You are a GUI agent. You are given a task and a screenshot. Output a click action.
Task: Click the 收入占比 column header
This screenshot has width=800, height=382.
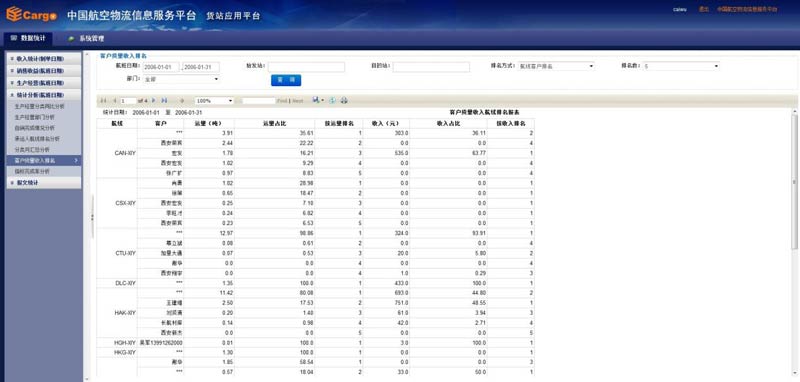pyautogui.click(x=448, y=123)
